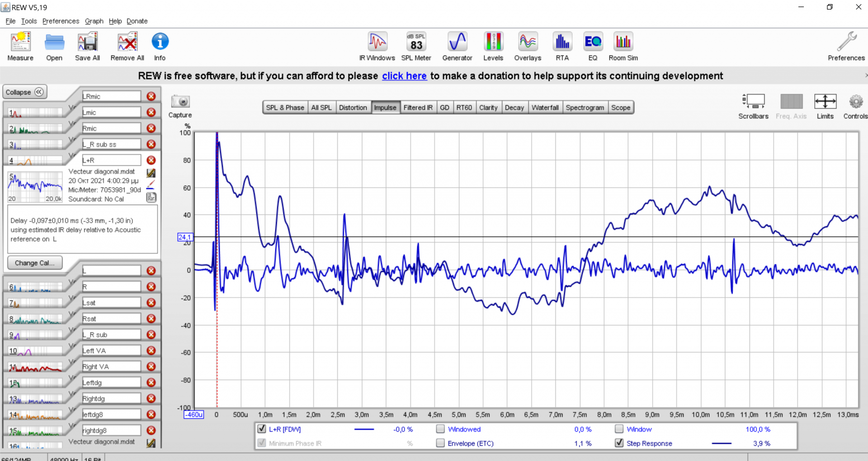The width and height of the screenshot is (868, 461).
Task: Toggle the L+R [FDW] trace checkbox
Action: pyautogui.click(x=261, y=429)
